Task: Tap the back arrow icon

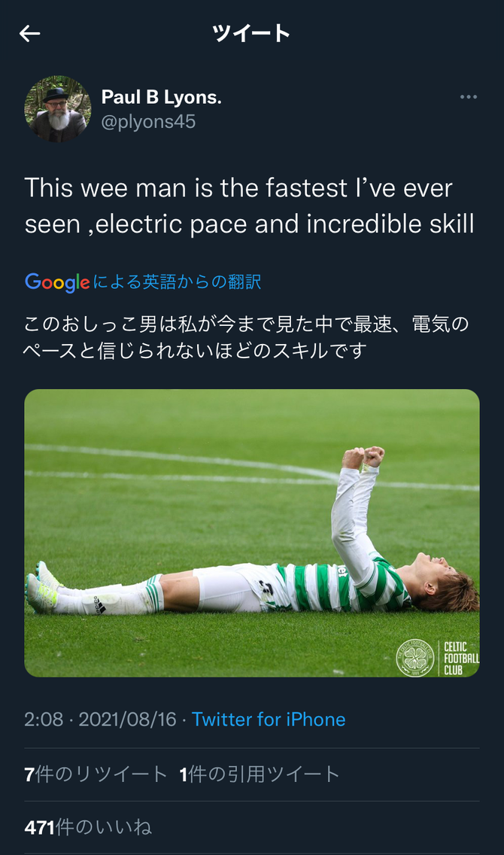Action: pyautogui.click(x=29, y=34)
